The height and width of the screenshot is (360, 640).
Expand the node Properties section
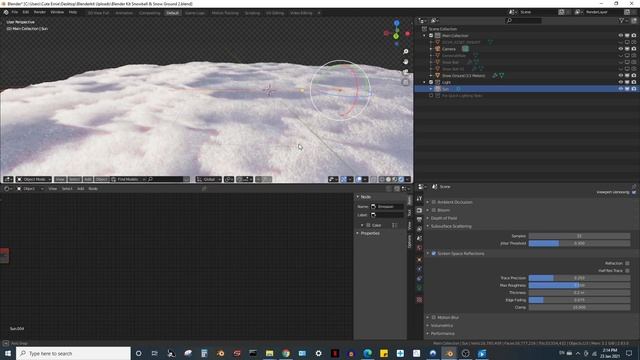369,233
